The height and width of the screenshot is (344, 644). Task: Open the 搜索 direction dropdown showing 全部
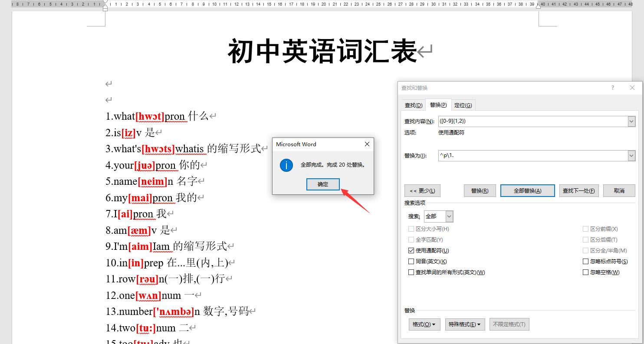[x=438, y=216]
